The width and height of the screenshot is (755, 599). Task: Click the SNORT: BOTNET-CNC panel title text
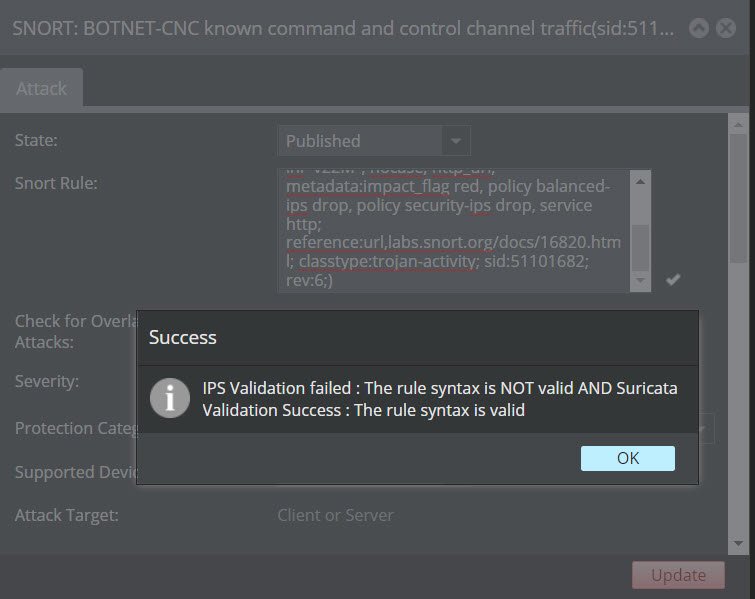tap(343, 28)
